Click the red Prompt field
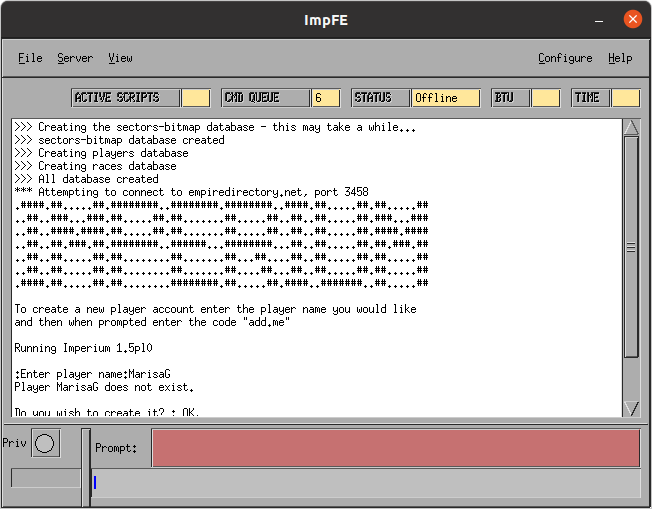The image size is (652, 509). tap(396, 448)
